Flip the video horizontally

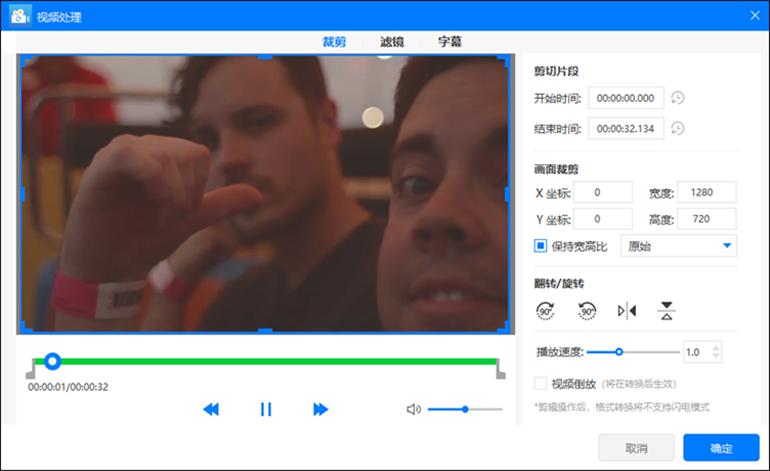[x=627, y=311]
